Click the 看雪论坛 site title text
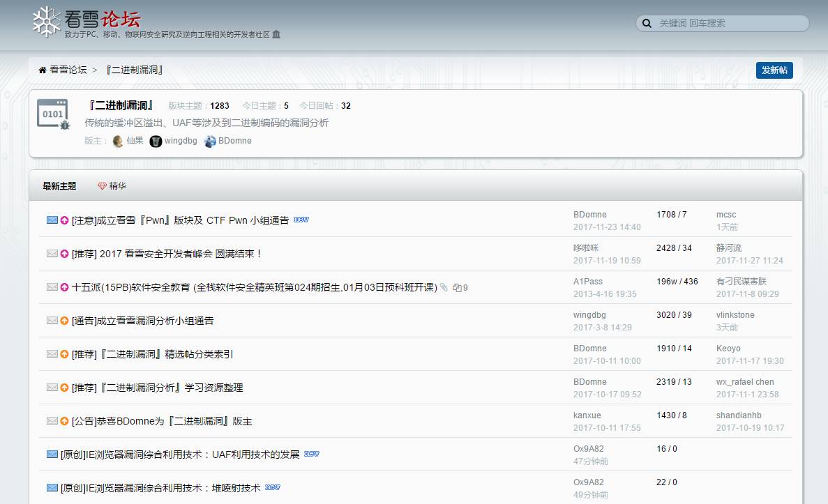Viewport: 828px width, 504px height. pos(103,19)
